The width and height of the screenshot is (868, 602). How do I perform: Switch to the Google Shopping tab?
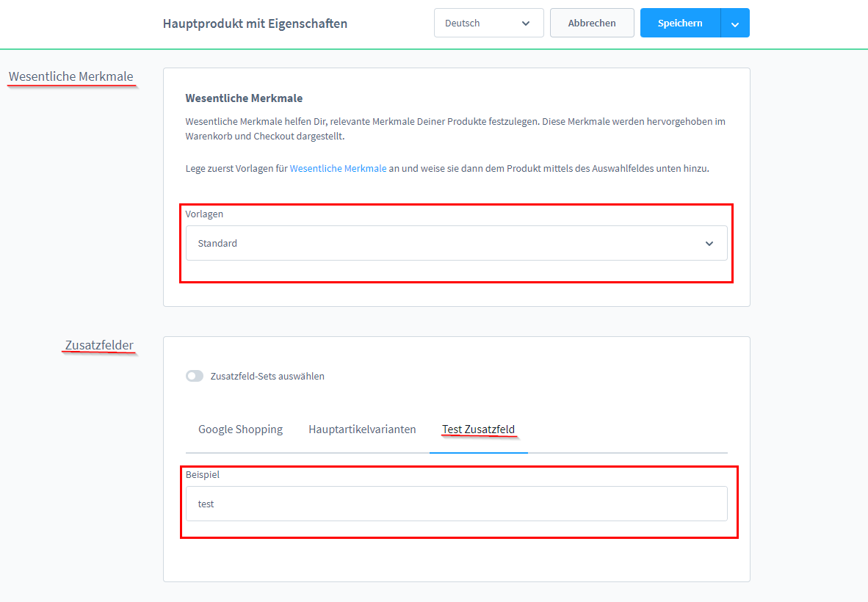[x=240, y=429]
